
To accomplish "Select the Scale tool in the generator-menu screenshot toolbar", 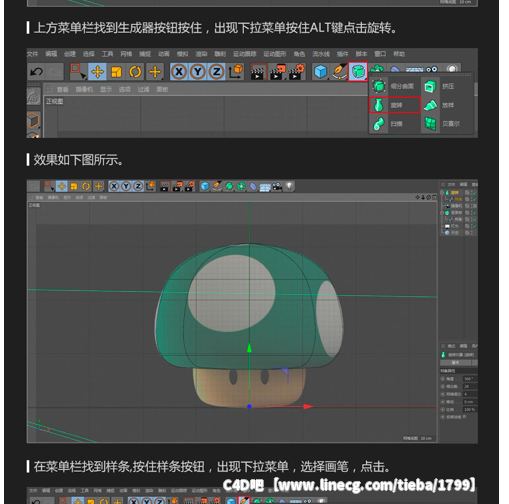I will pos(116,72).
